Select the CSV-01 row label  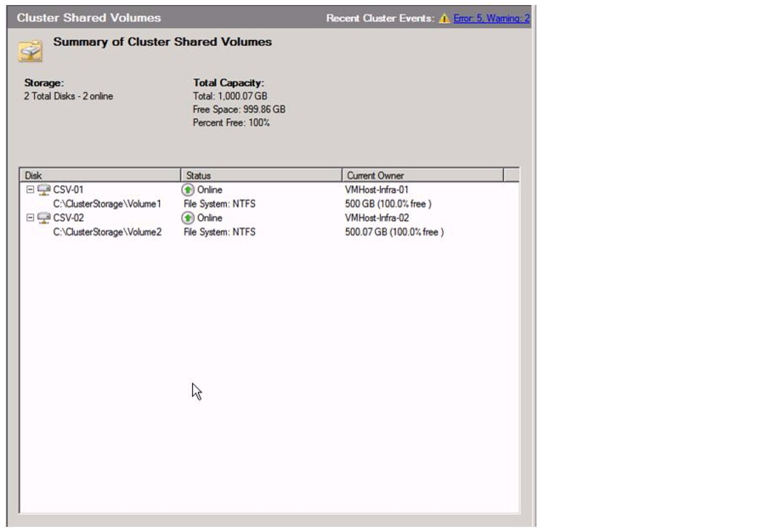tap(68, 190)
